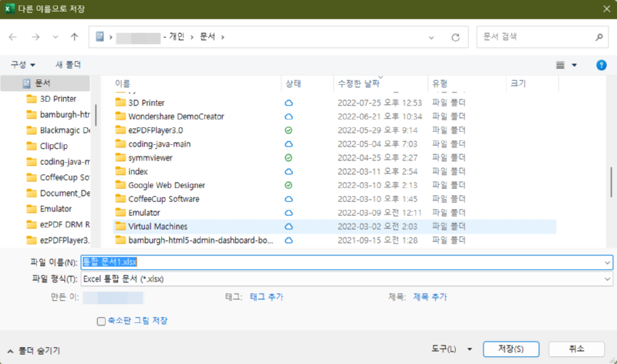Click the search magnifier icon
The width and height of the screenshot is (617, 364).
click(x=599, y=36)
